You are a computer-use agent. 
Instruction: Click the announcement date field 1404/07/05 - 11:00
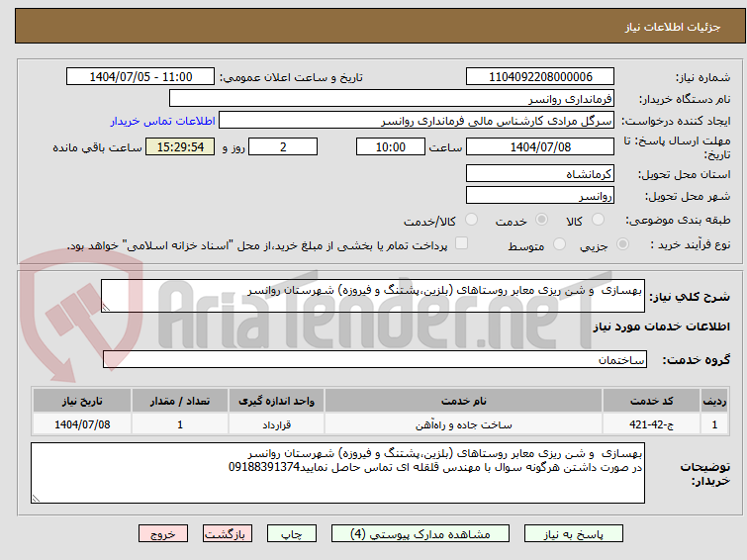click(140, 77)
